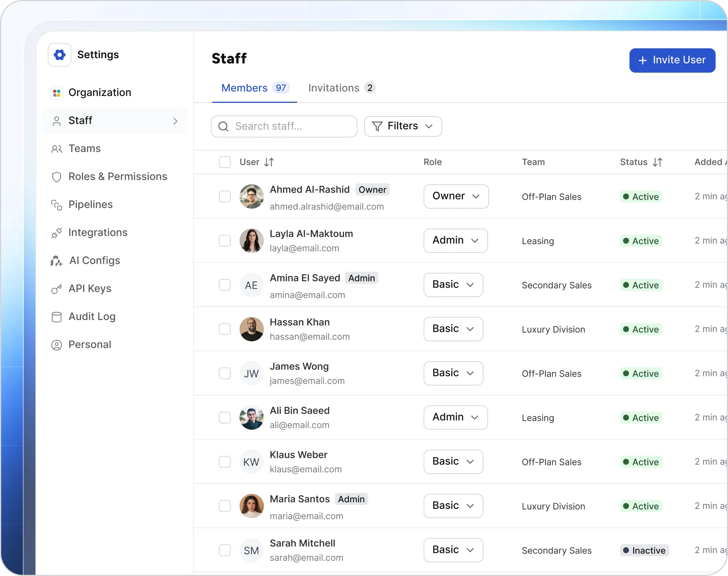Click the plug icon next to Integrations
Screen dimensions: 728x576
click(x=57, y=233)
